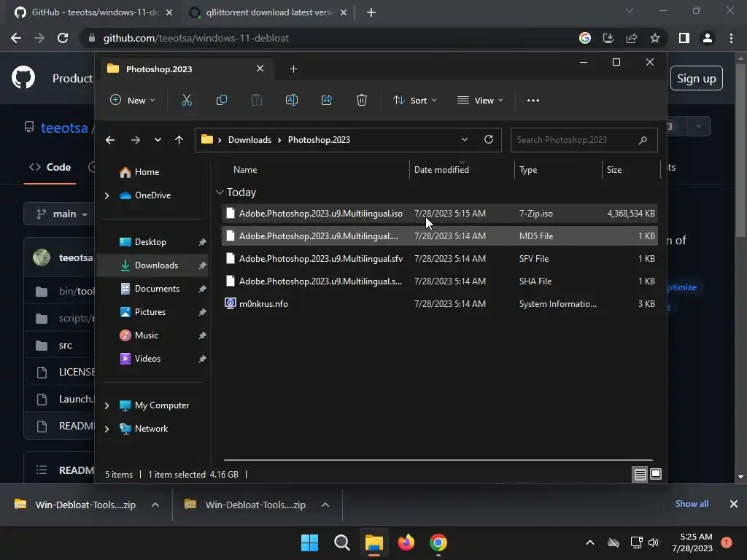The width and height of the screenshot is (747, 560).
Task: Select Adobe.Photoshop.2023.u9.Multilingual.sfv file
Action: click(x=439, y=259)
